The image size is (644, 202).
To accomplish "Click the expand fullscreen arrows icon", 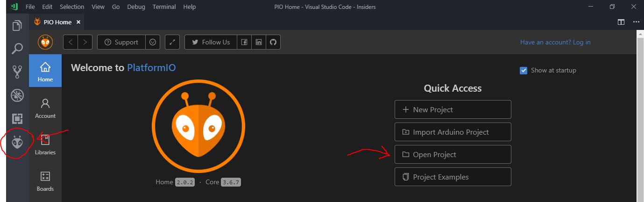I will [172, 42].
